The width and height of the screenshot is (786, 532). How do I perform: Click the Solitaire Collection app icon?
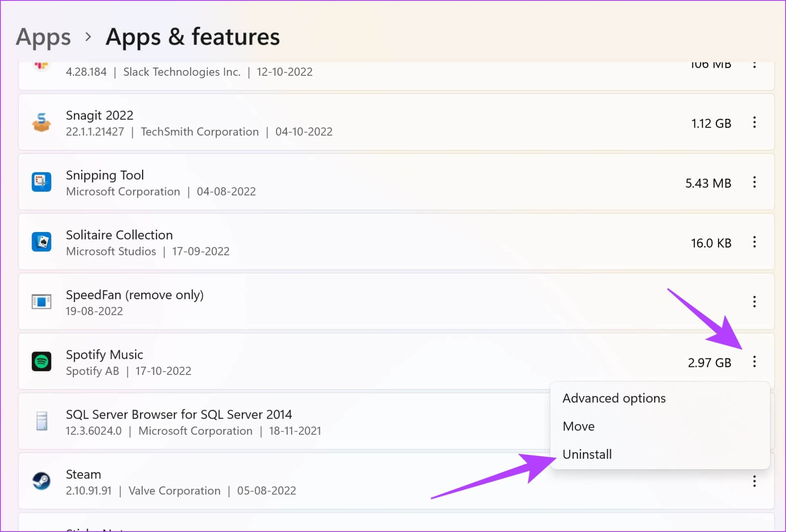pos(42,242)
